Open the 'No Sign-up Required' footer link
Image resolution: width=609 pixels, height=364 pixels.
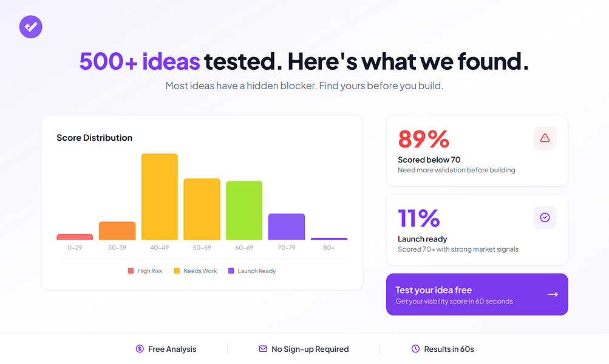(310, 349)
